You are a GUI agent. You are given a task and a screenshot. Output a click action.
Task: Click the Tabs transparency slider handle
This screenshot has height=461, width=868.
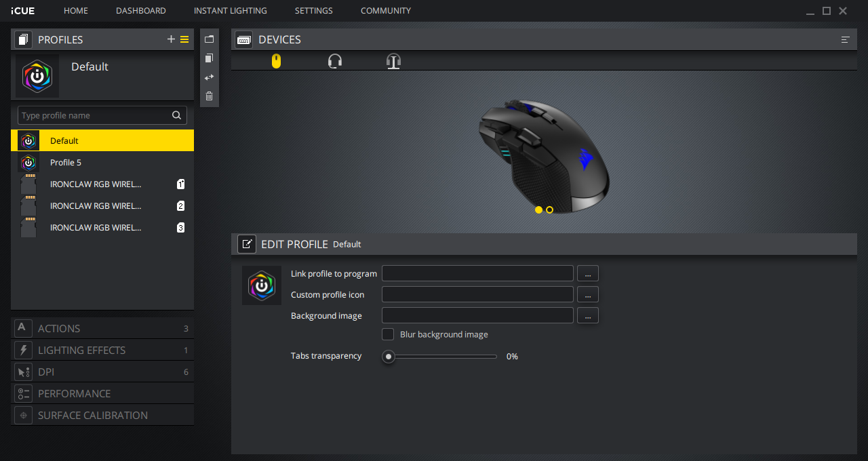tap(389, 356)
